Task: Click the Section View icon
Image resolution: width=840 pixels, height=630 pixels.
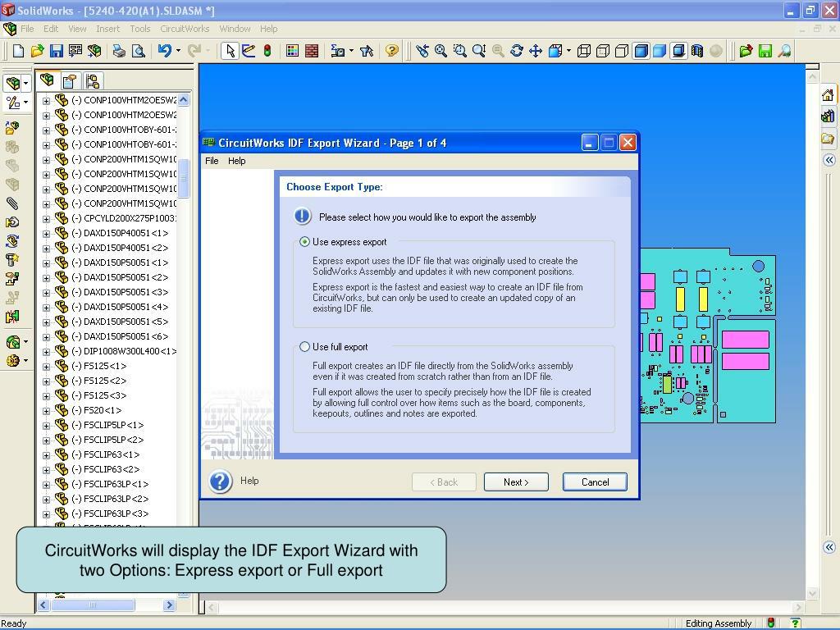Action: (697, 51)
